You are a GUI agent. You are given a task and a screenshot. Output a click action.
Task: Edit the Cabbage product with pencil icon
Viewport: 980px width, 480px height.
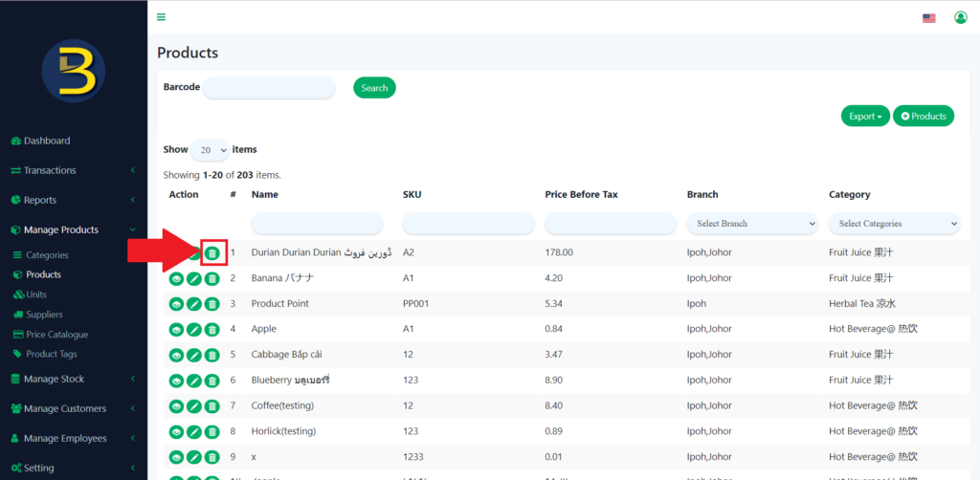[194, 355]
